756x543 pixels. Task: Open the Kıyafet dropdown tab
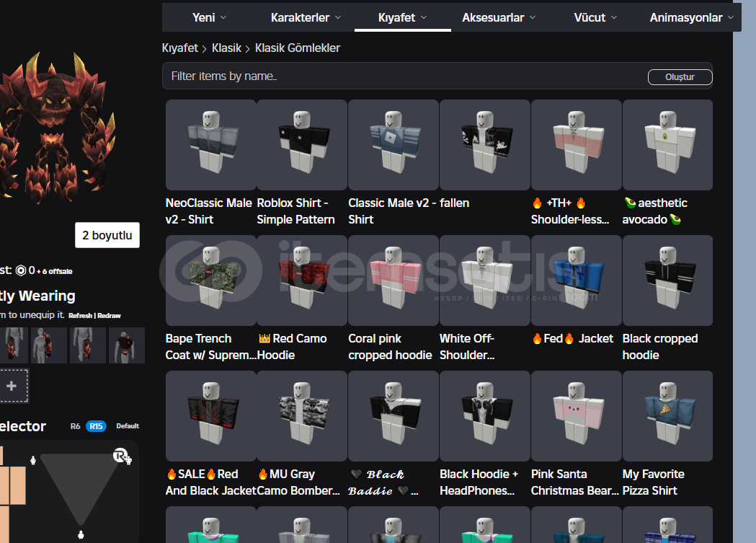click(x=403, y=18)
